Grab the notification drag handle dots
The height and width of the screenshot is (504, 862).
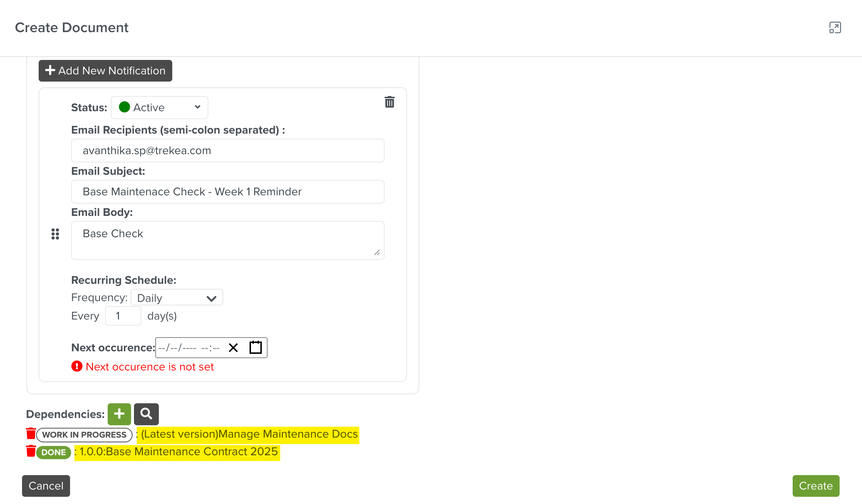coord(55,234)
